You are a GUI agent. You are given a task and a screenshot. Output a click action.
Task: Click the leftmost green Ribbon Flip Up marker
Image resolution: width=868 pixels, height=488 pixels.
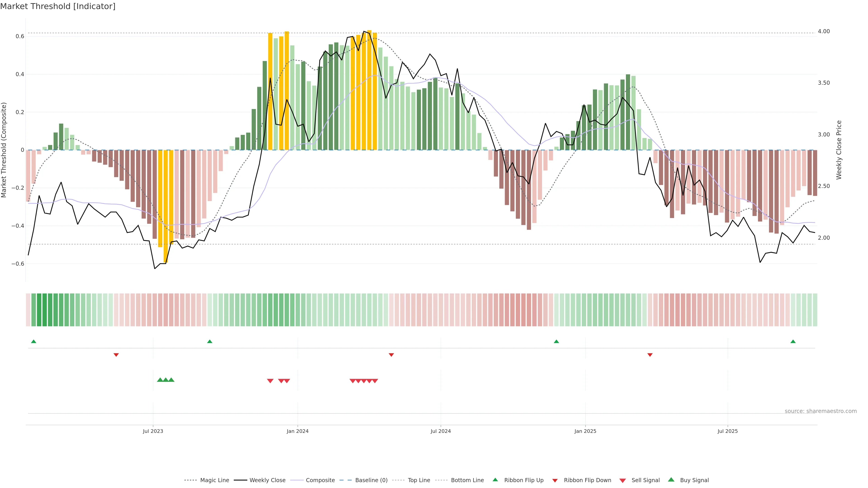[x=33, y=342]
